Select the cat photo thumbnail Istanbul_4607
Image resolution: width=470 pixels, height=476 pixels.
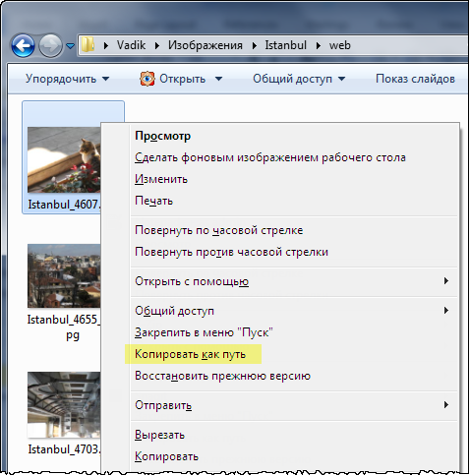pos(64,159)
